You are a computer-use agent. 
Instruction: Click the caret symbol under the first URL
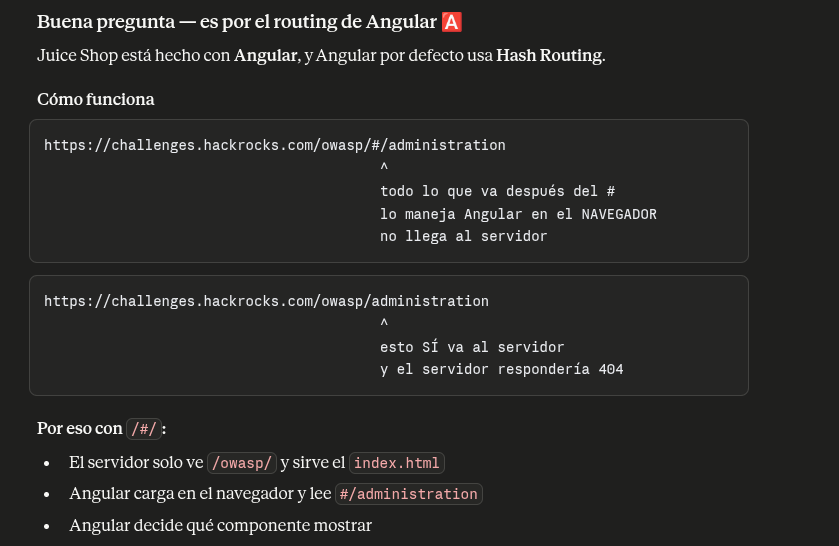pos(384,167)
